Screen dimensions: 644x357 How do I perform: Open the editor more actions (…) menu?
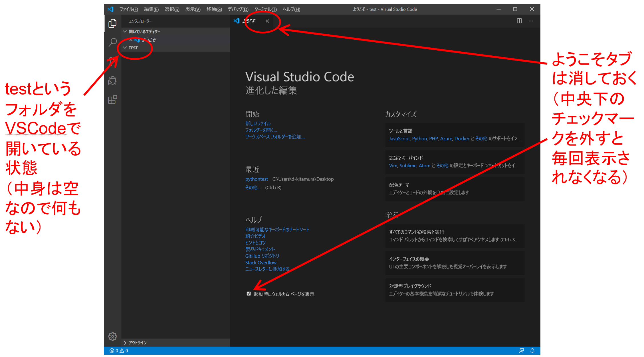click(531, 21)
